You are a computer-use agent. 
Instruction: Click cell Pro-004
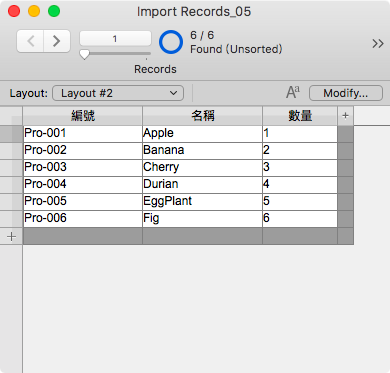tap(83, 184)
